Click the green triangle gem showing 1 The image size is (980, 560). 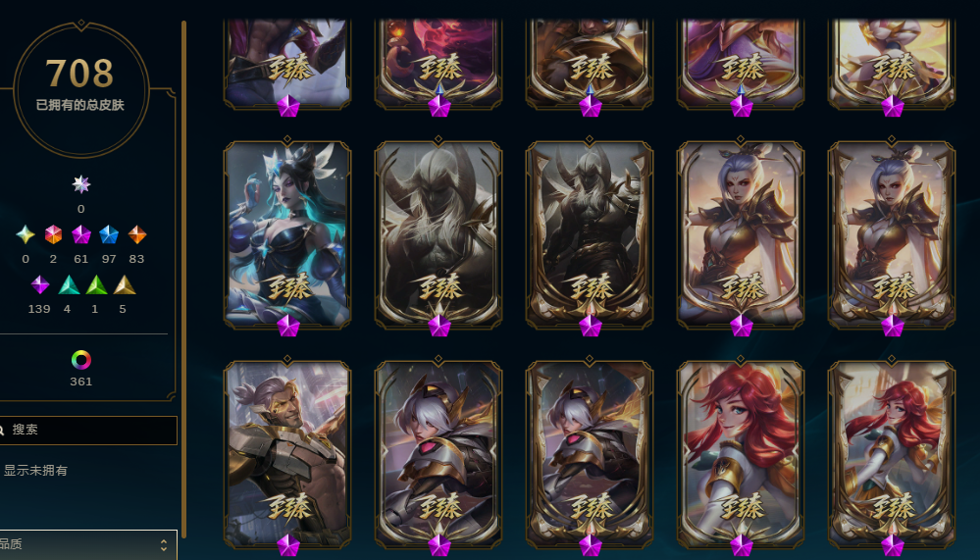tap(95, 284)
